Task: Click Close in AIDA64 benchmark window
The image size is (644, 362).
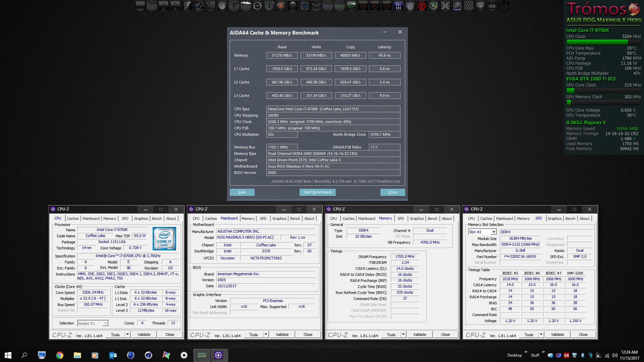Action: (392, 192)
